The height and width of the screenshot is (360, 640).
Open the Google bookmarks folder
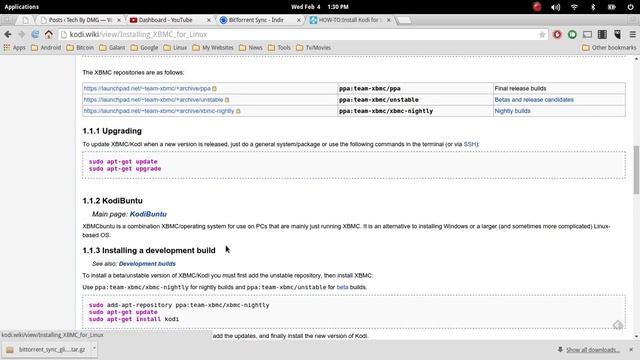click(144, 48)
